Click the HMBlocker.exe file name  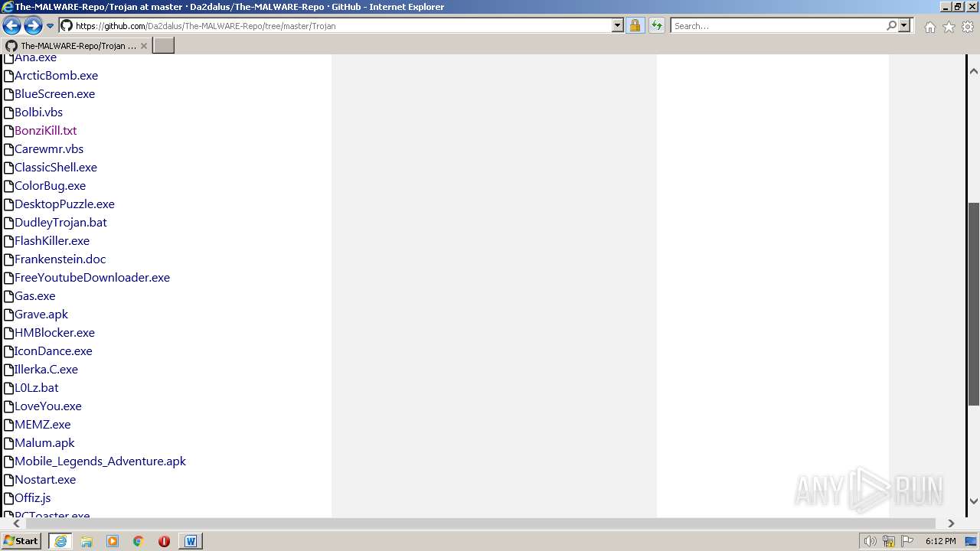(x=54, y=332)
